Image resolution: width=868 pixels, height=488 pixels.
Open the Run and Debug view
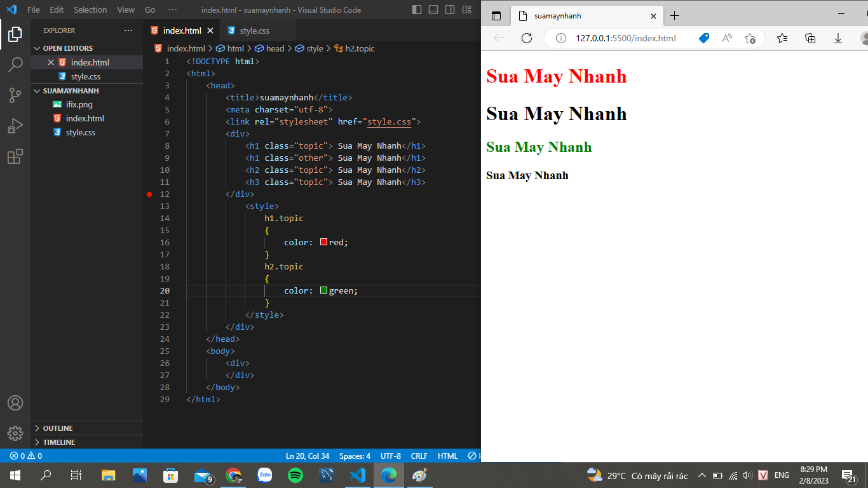pyautogui.click(x=15, y=126)
